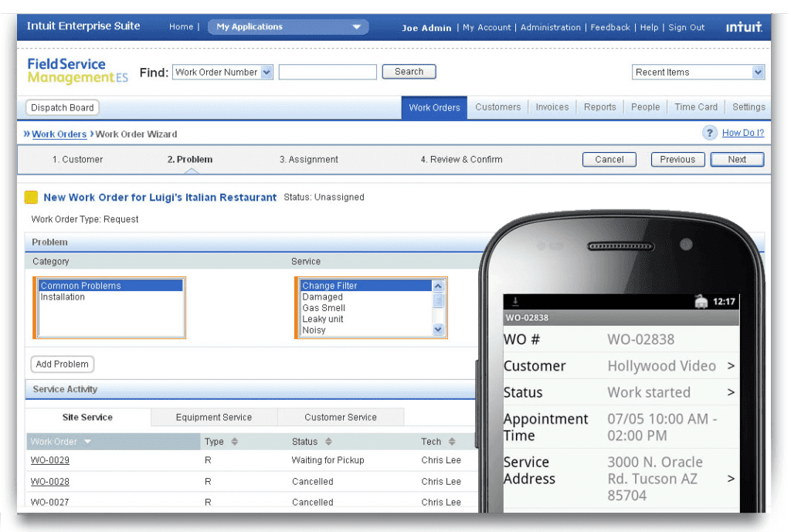Click the Field Service Management ES logo
Screen dimensions: 791x532
pyautogui.click(x=78, y=70)
